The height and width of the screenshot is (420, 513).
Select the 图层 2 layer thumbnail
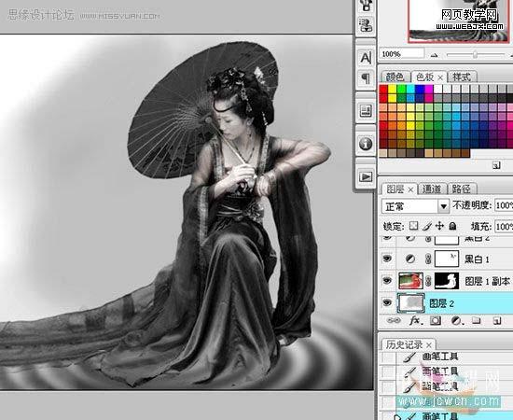click(x=410, y=302)
